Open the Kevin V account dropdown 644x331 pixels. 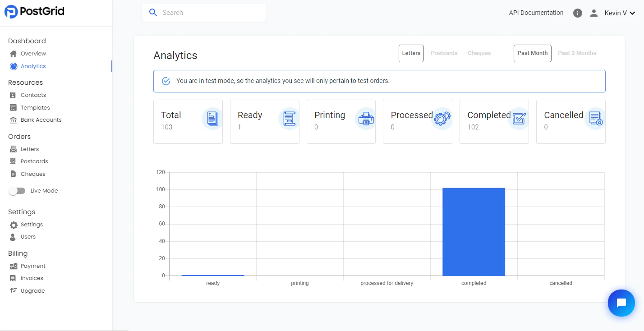coord(620,13)
